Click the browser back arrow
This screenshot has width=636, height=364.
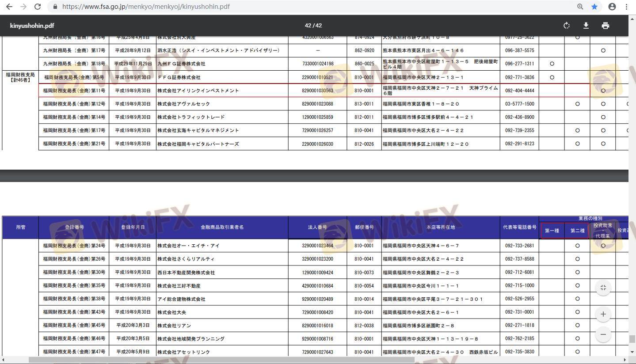9,7
